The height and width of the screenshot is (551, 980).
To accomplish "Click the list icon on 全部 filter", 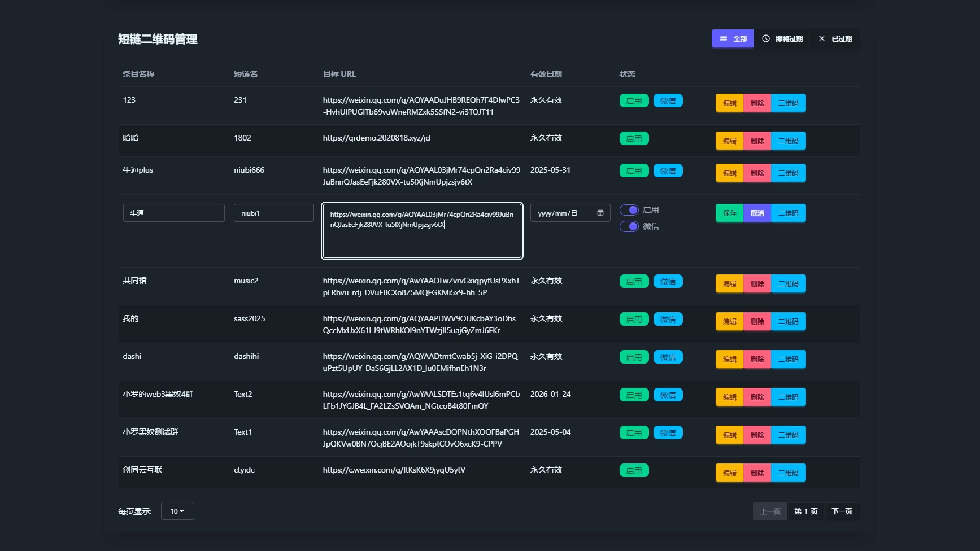I will (x=724, y=39).
